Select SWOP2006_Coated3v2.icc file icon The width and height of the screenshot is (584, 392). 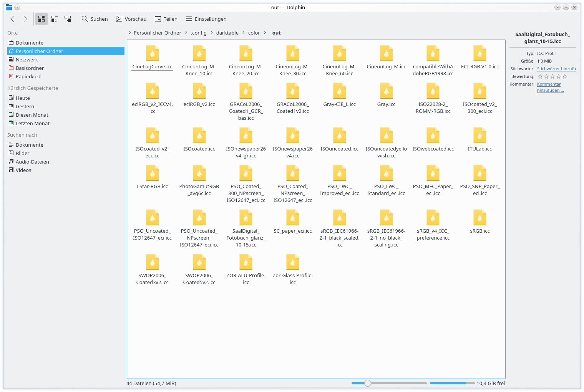[153, 262]
